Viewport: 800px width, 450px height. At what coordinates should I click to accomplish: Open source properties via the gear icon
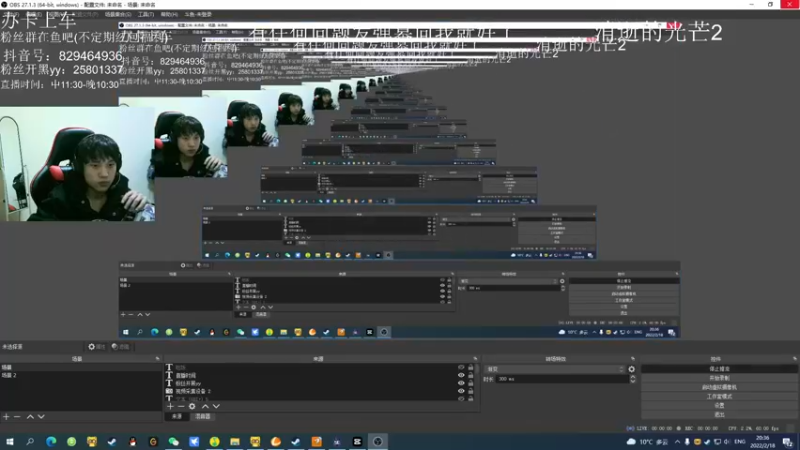coord(192,407)
